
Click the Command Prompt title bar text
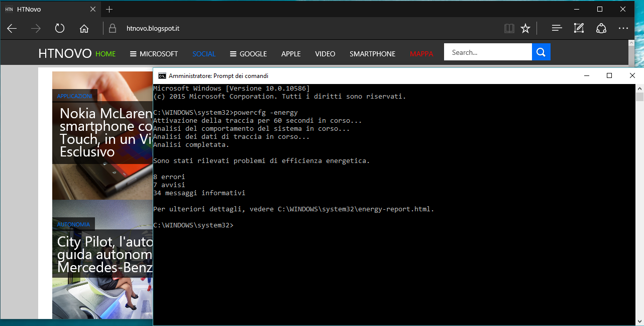219,76
